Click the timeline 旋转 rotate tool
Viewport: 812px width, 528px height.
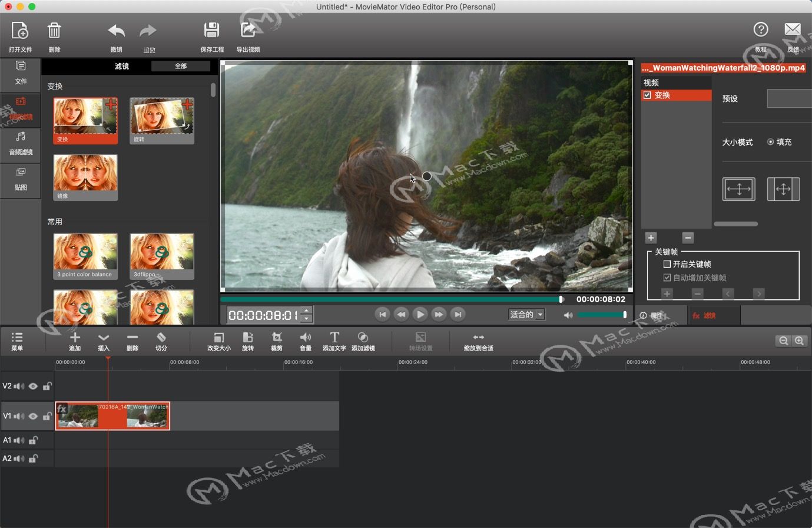coord(248,338)
